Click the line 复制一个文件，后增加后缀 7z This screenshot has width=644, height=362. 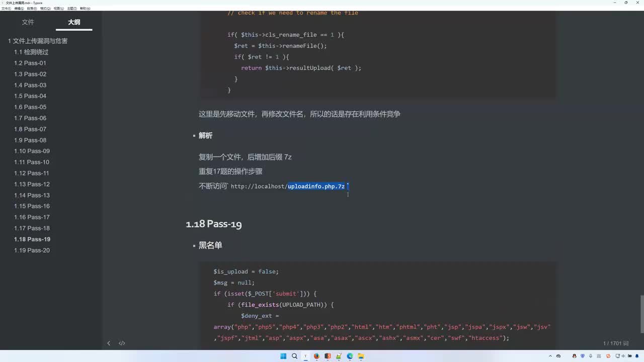pos(245,157)
